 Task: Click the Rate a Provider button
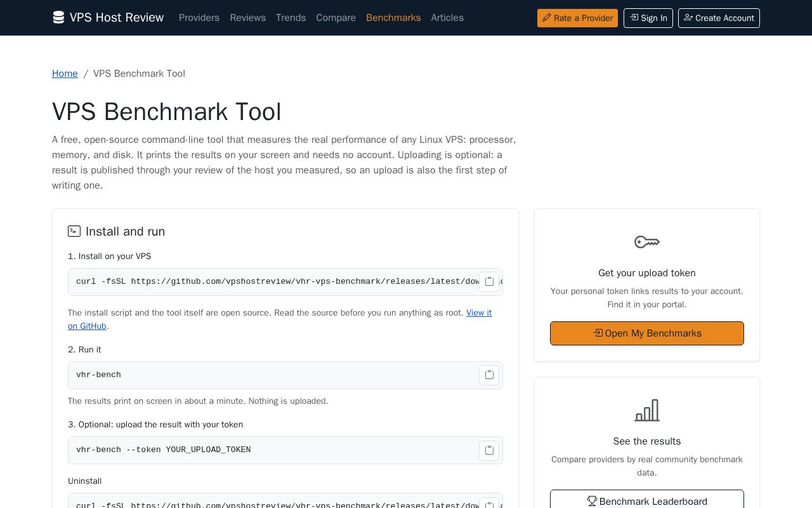577,18
